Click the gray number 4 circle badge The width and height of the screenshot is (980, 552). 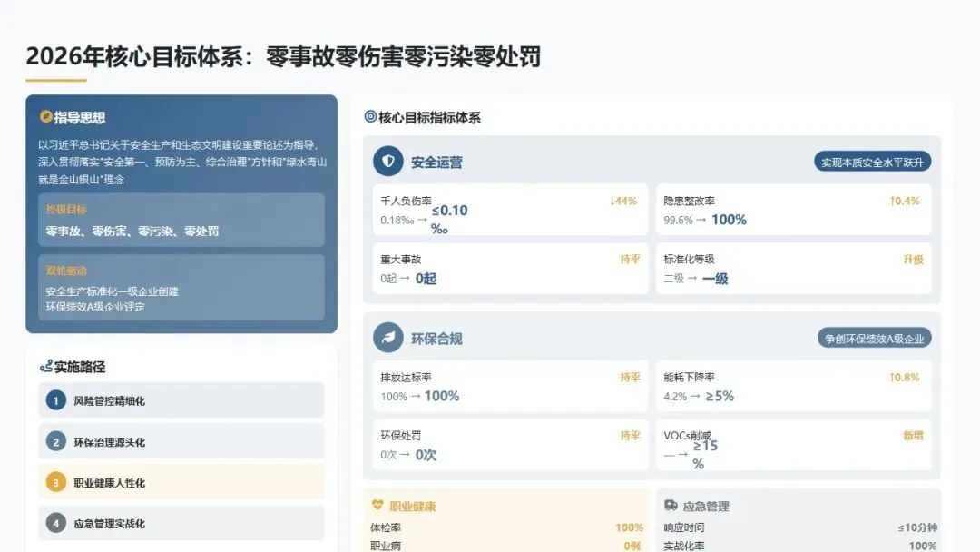click(x=55, y=523)
